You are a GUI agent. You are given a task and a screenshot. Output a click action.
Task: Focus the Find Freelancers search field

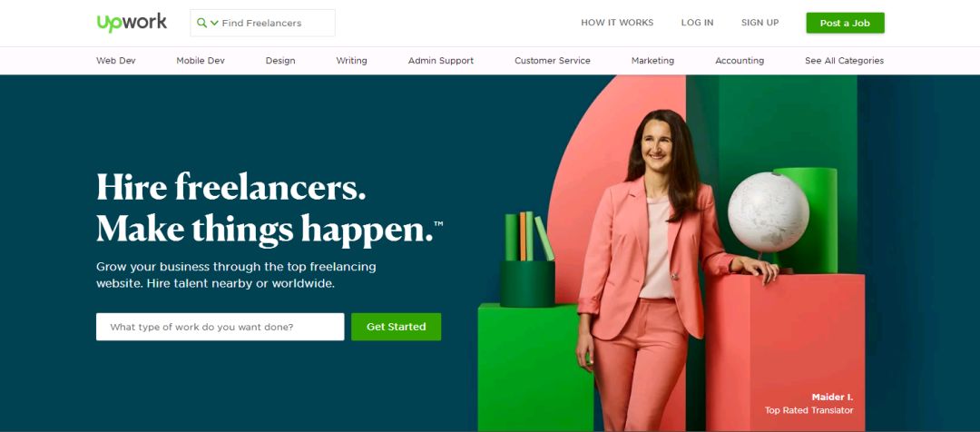(262, 23)
